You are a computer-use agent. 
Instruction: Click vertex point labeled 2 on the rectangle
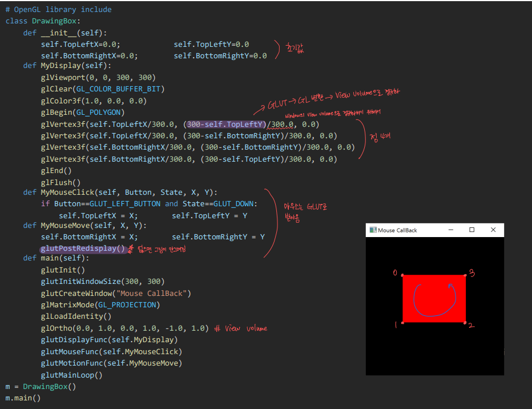(465, 322)
